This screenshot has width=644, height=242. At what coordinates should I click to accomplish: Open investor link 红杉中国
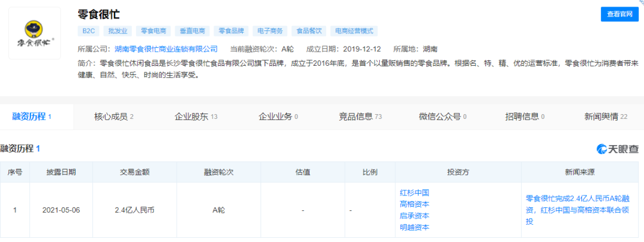coord(414,193)
